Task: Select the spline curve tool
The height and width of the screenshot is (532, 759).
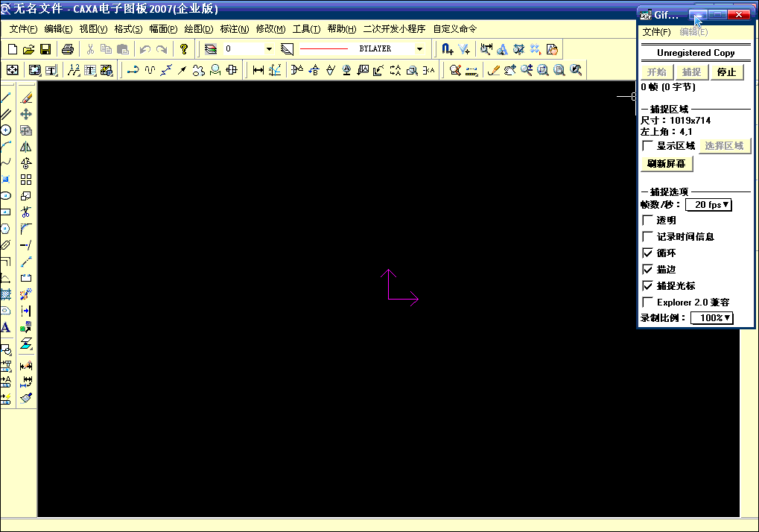Action: (x=6, y=163)
